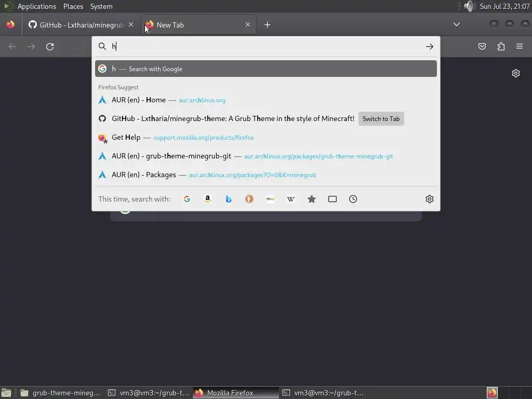Screen dimensions: 532x399
Task: Search this time with DuckDuckGo icon
Action: coord(249,199)
